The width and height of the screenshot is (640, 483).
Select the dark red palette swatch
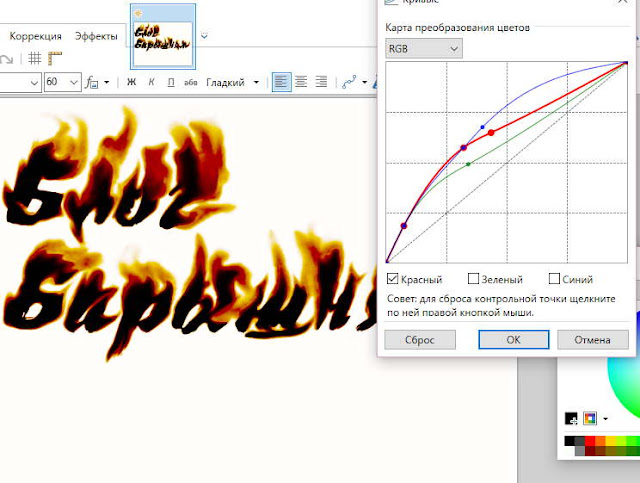click(590, 451)
